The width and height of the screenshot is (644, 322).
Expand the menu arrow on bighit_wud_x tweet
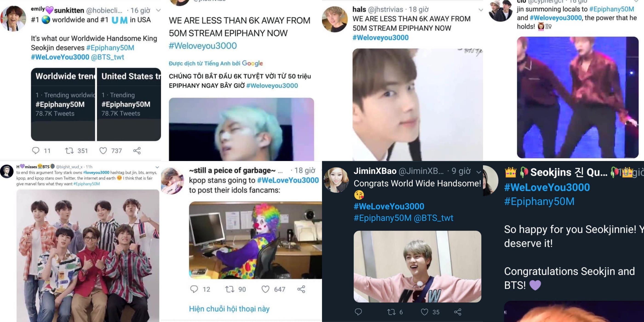click(x=157, y=167)
